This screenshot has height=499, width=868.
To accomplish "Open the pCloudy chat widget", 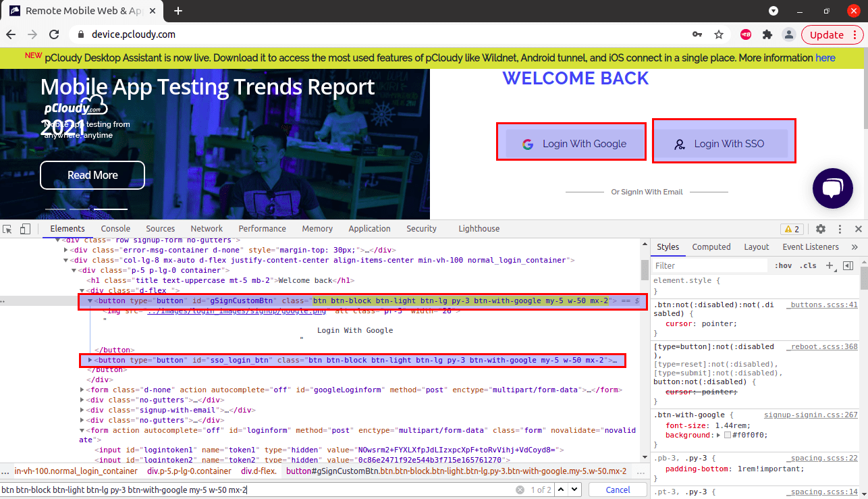I will click(833, 188).
